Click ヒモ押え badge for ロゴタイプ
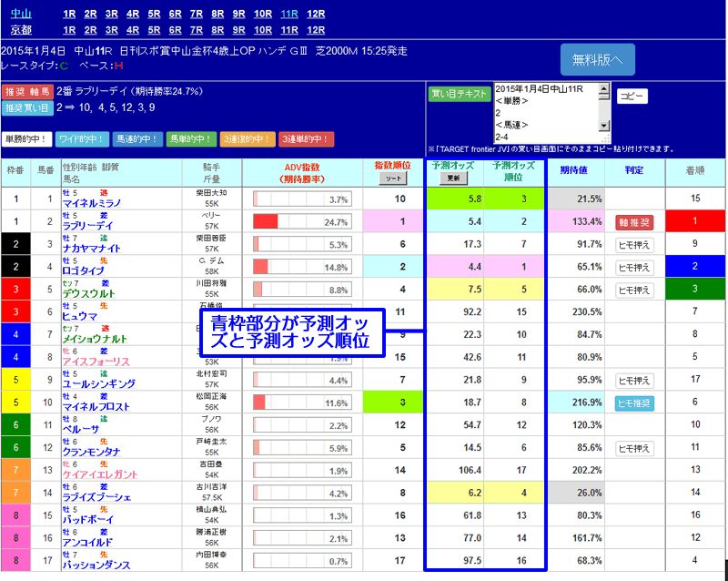728x581 pixels. click(634, 268)
